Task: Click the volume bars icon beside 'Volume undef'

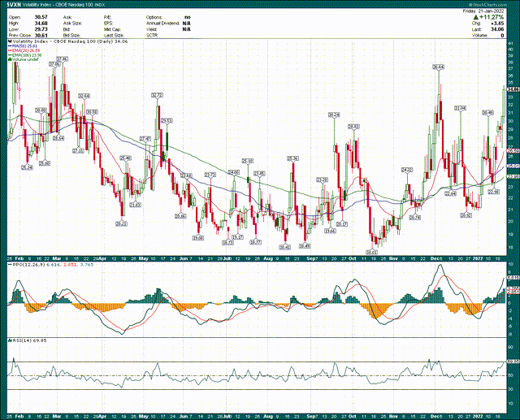Action: pos(10,59)
